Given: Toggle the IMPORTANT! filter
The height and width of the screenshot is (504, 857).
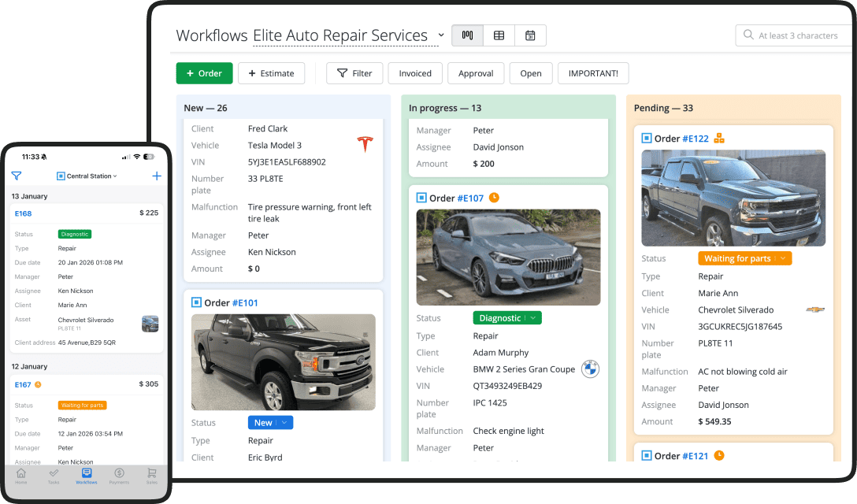Looking at the screenshot, I should 592,72.
